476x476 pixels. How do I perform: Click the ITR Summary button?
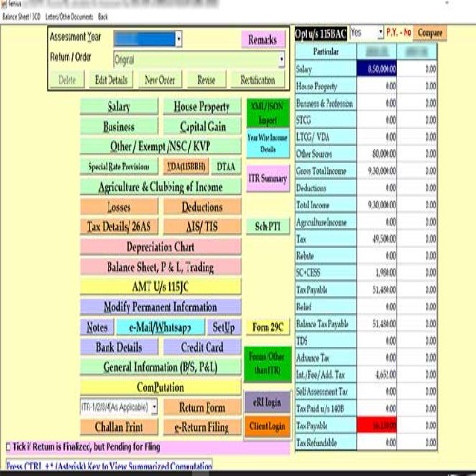(268, 178)
